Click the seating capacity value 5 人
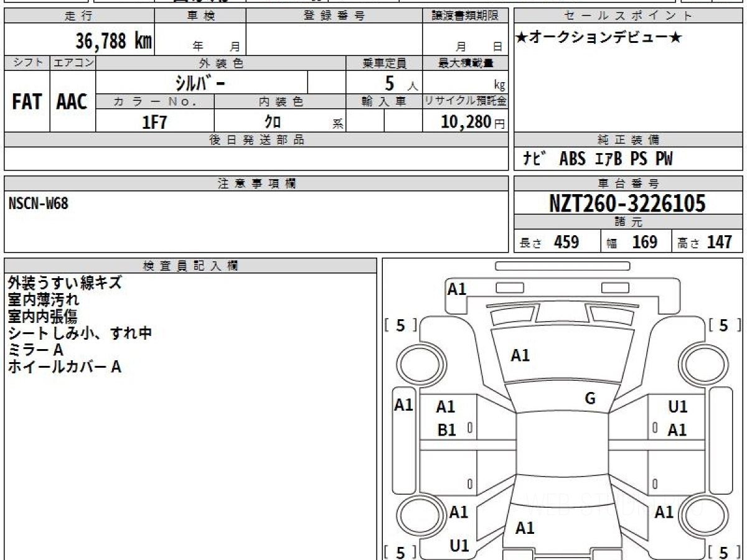747x560 pixels. click(401, 83)
